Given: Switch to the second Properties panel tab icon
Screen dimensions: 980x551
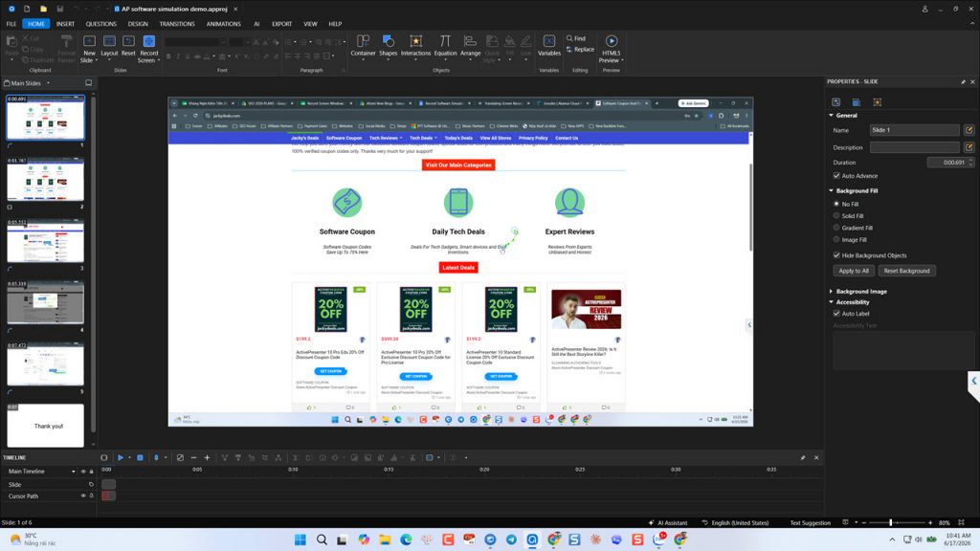Looking at the screenshot, I should pyautogui.click(x=857, y=101).
